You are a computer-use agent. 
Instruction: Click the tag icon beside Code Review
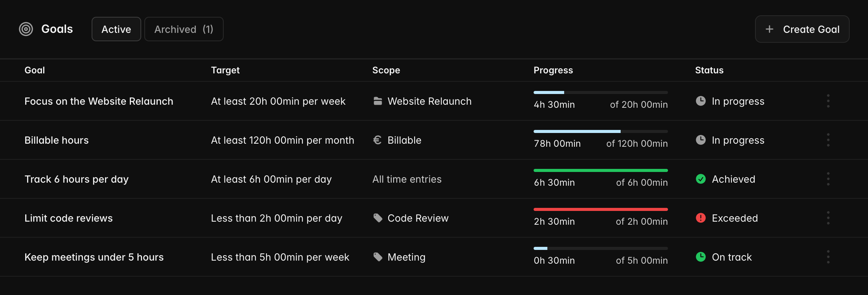pos(378,218)
